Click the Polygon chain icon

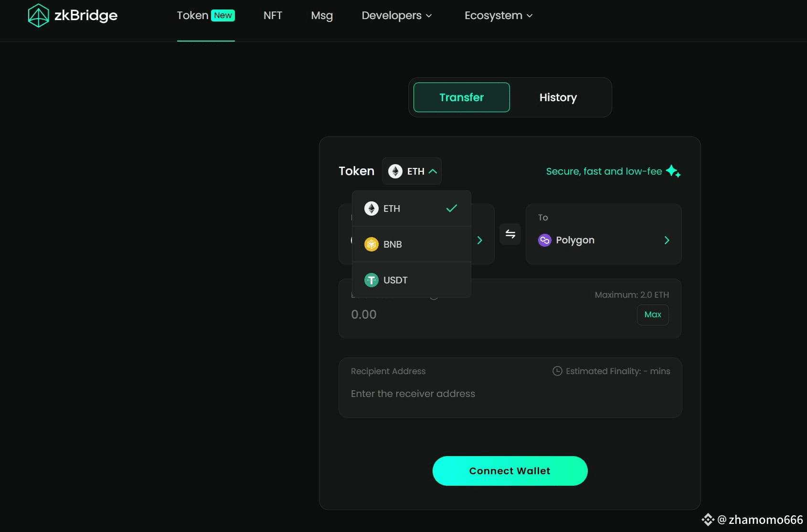[x=544, y=240]
